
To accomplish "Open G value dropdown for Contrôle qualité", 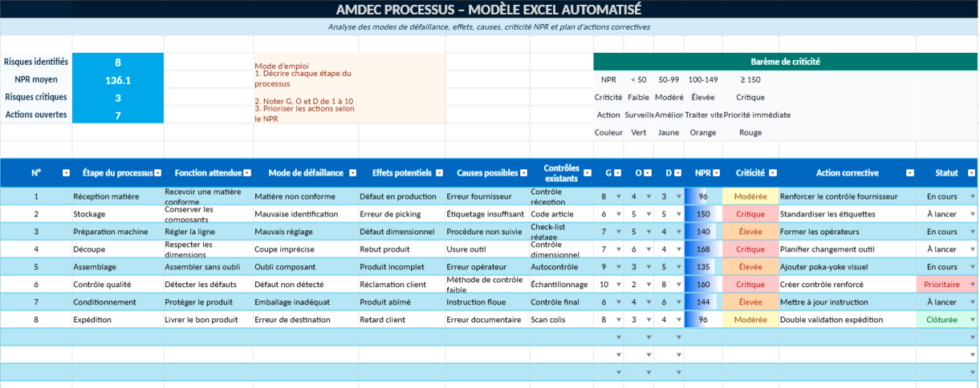I will [618, 285].
